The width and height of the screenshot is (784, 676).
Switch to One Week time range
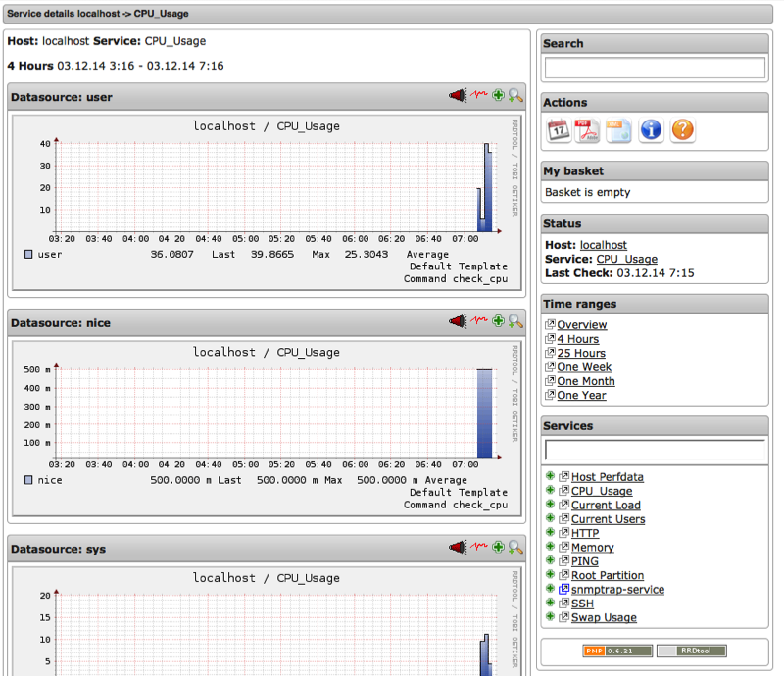point(584,367)
